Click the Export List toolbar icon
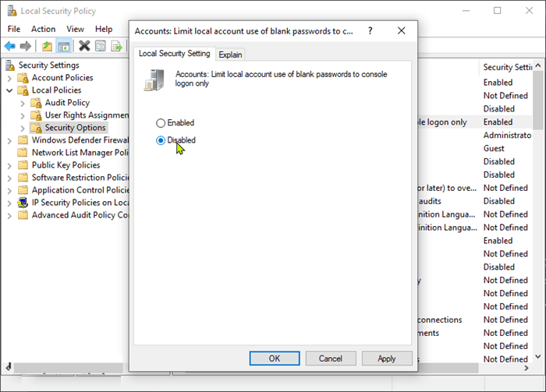The height and width of the screenshot is (392, 546). [117, 46]
